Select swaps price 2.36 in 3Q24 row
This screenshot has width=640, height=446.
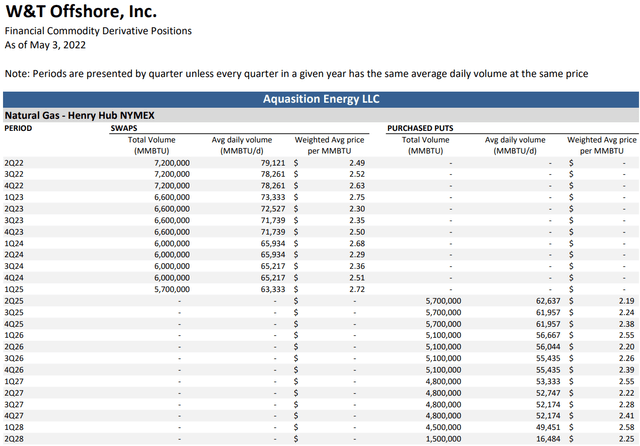tap(357, 266)
